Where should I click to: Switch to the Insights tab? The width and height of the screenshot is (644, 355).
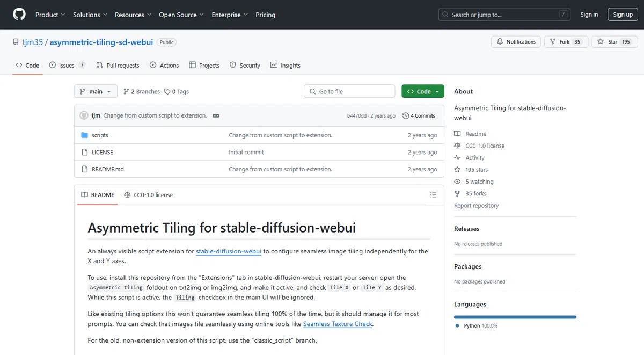(286, 66)
